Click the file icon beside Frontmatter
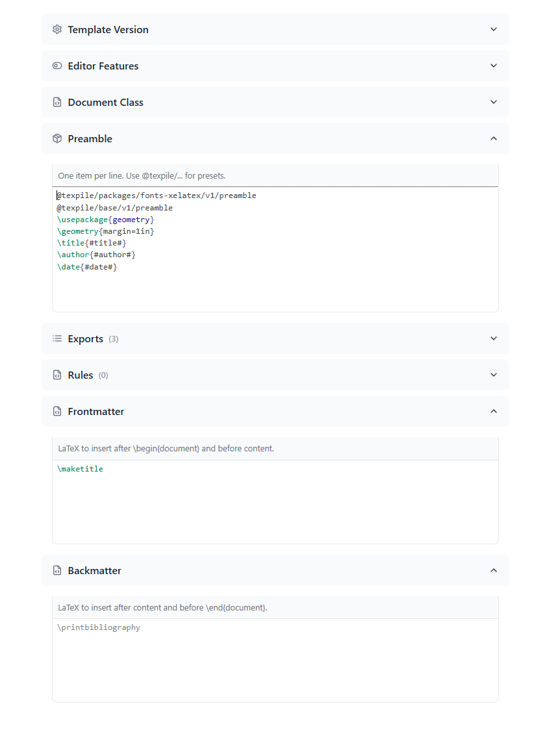 point(57,411)
